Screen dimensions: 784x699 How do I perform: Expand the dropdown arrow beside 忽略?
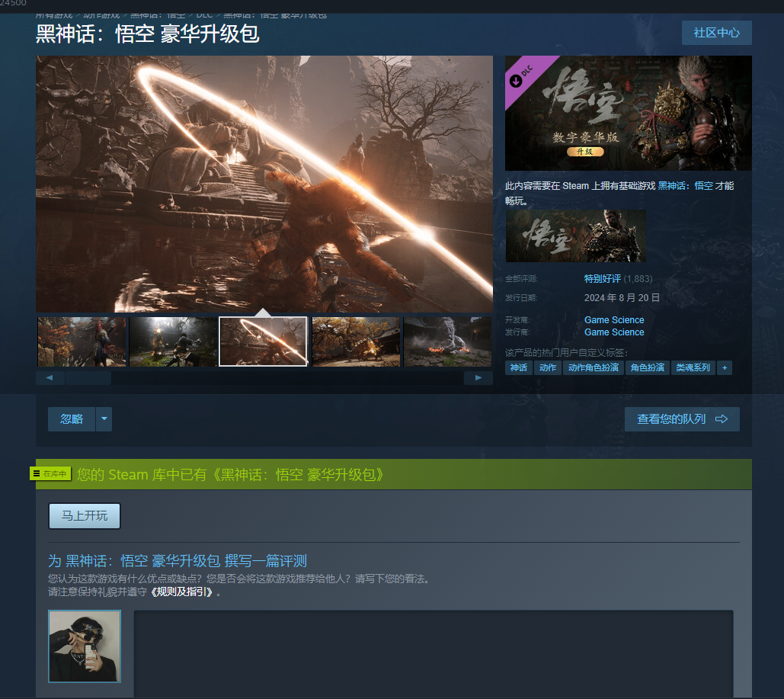point(104,418)
